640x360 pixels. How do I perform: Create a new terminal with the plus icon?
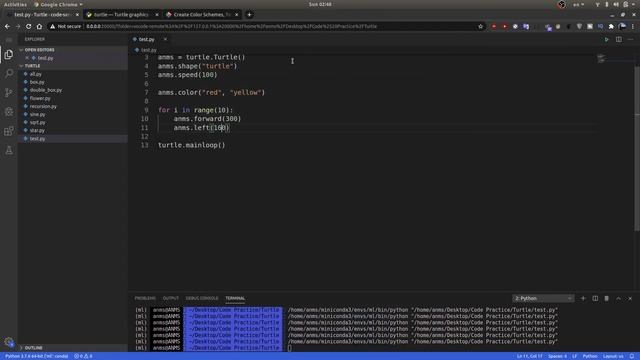[583, 298]
